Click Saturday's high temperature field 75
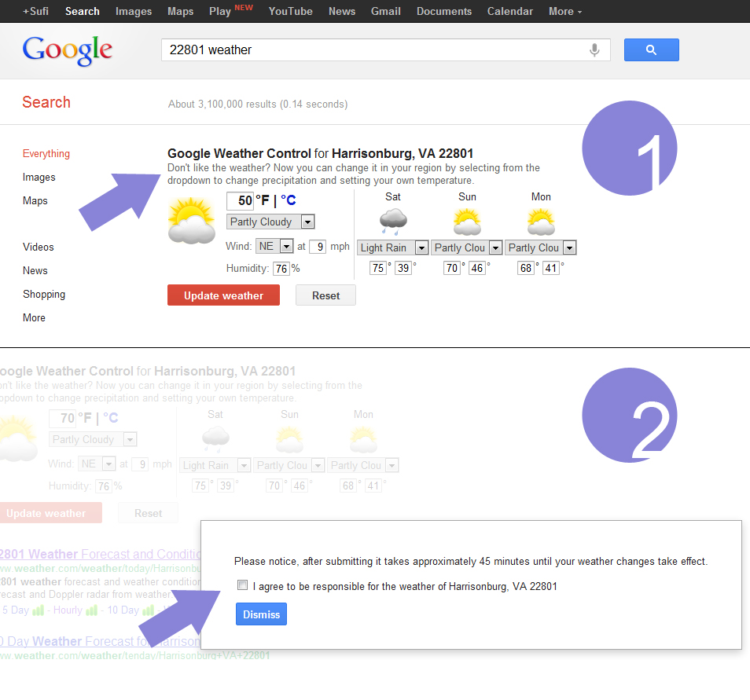The height and width of the screenshot is (700, 750). [x=378, y=268]
